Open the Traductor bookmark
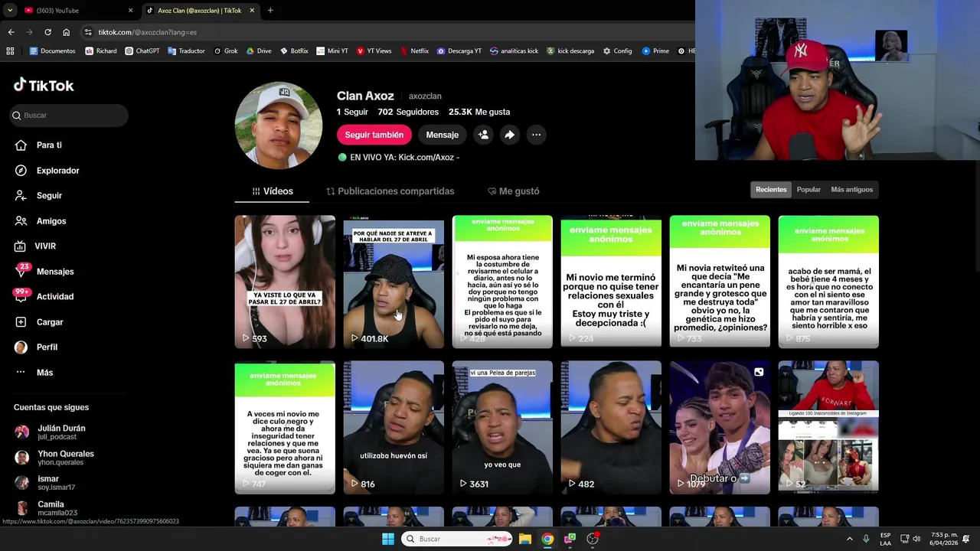Viewport: 980px width, 551px height. click(x=186, y=51)
